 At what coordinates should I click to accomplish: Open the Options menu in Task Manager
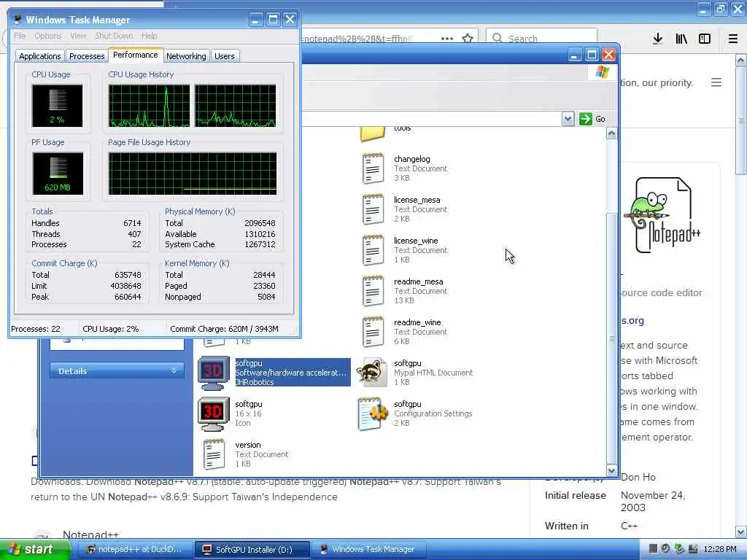48,36
